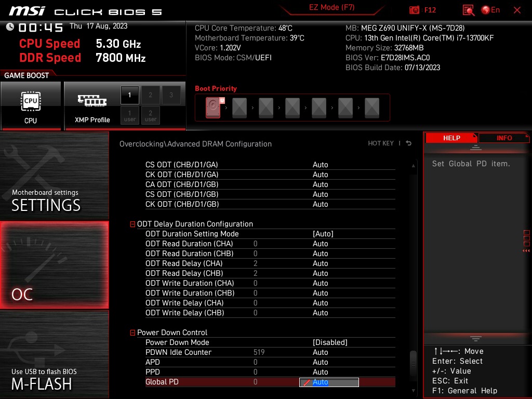This screenshot has height=399, width=532.
Task: Switch to the HELP tab
Action: pos(451,138)
